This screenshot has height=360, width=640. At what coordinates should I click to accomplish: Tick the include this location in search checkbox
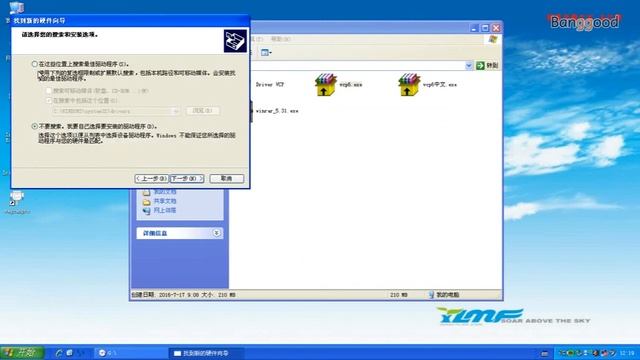tap(49, 100)
